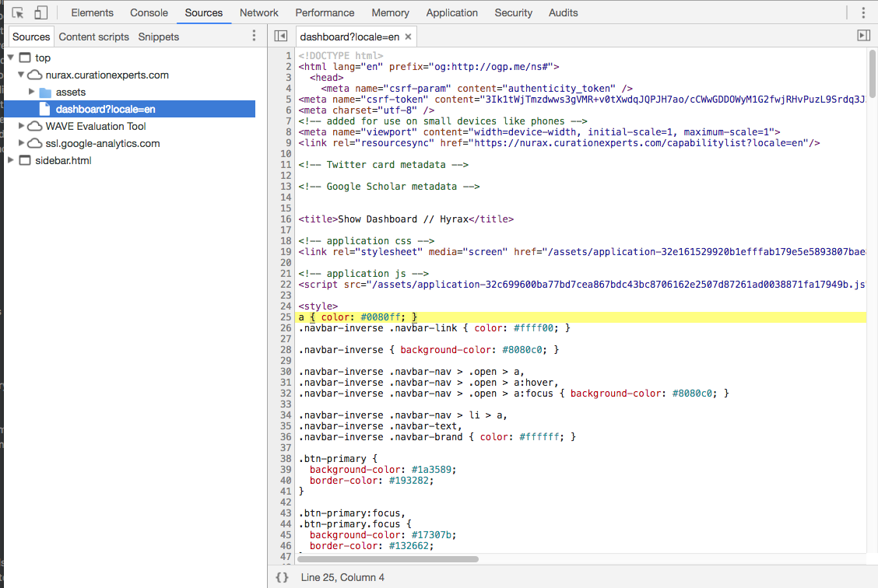The image size is (878, 588).
Task: Click the editor vertical scrollbar thumb
Action: click(873, 74)
